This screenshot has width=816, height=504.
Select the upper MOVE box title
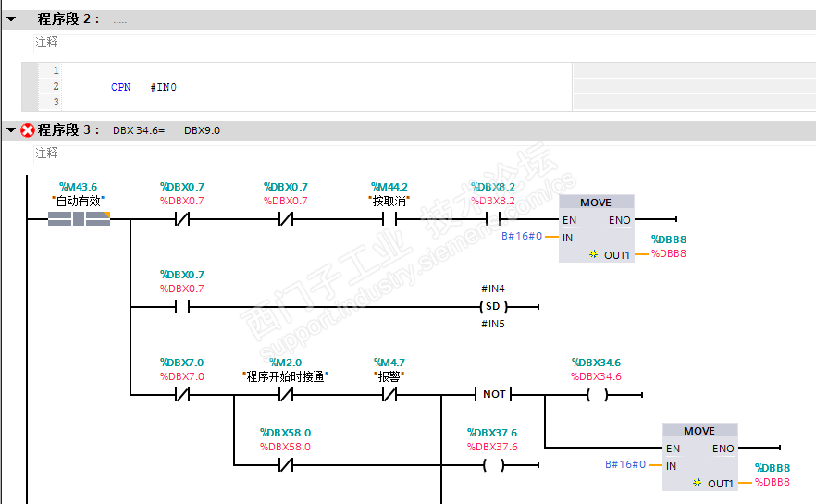pos(596,203)
